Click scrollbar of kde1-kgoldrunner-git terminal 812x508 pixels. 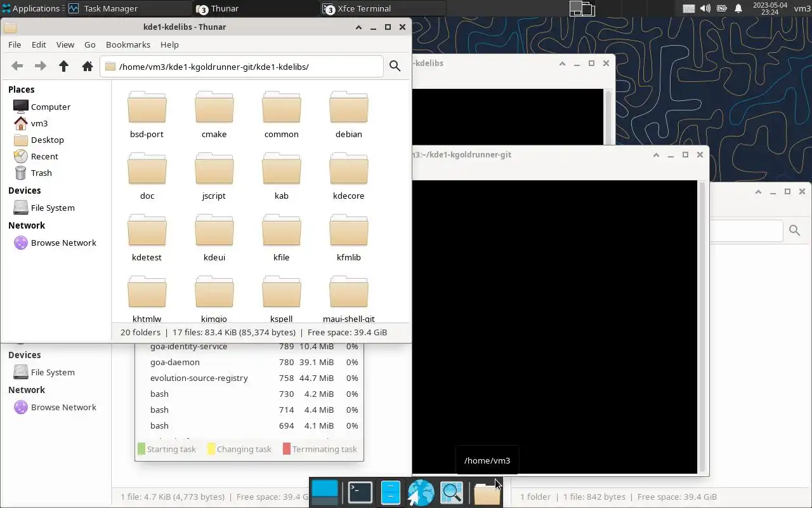pos(702,326)
